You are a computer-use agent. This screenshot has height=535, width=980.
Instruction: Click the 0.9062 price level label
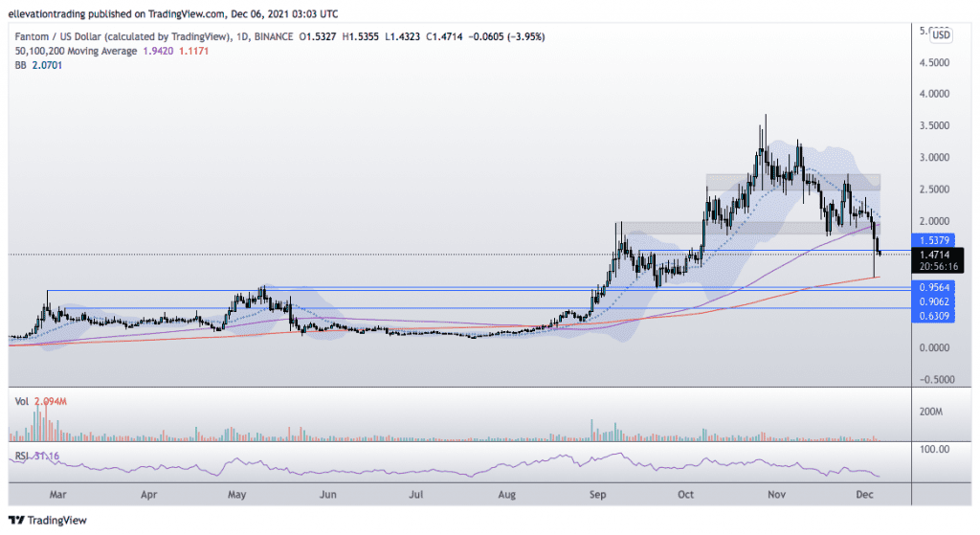pyautogui.click(x=934, y=301)
